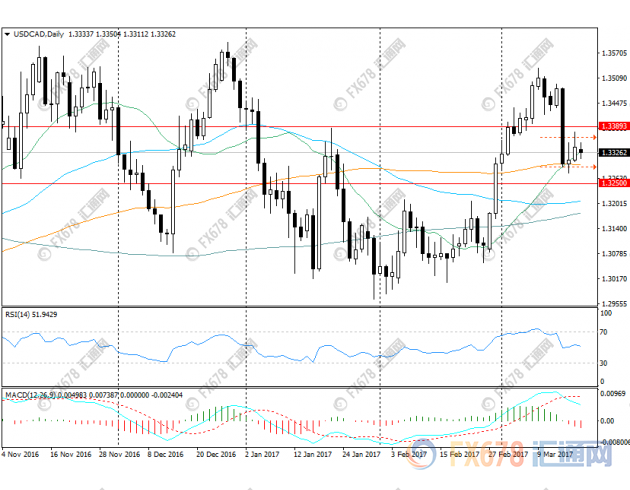Select the 8 Dec 2016 date label
The height and width of the screenshot is (490, 630).
165,455
